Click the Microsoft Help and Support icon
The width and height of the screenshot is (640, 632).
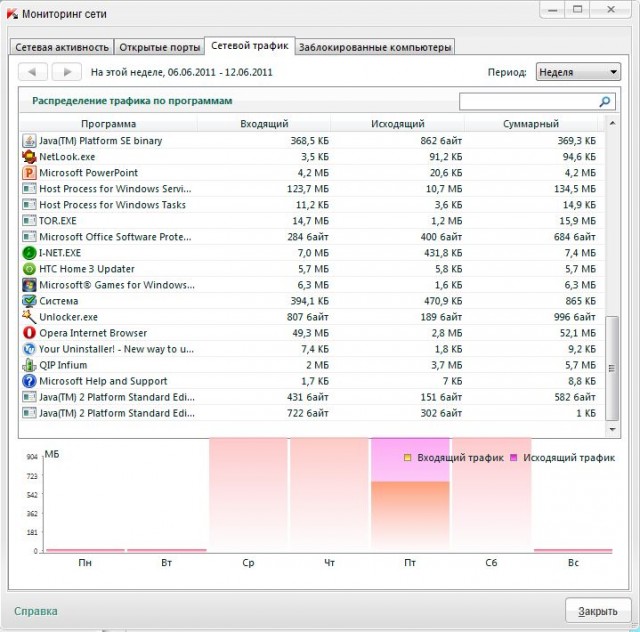tap(29, 381)
